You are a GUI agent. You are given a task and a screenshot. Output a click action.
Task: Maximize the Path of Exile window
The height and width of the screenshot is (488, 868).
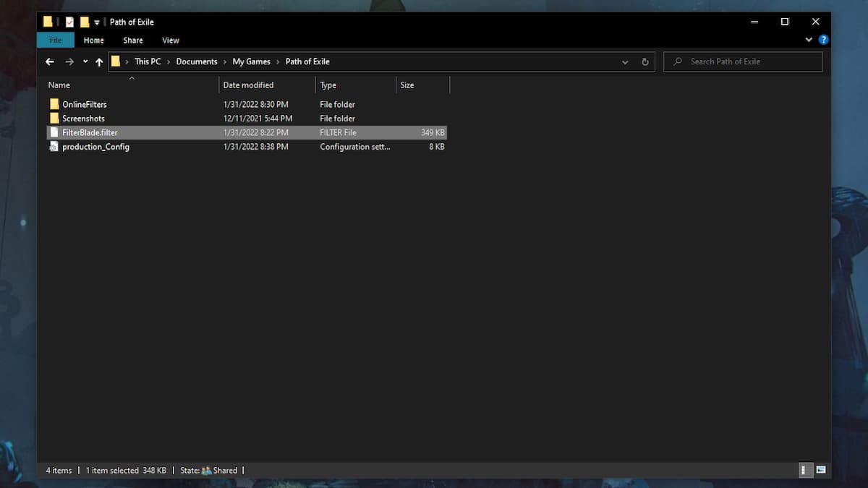[x=785, y=22]
